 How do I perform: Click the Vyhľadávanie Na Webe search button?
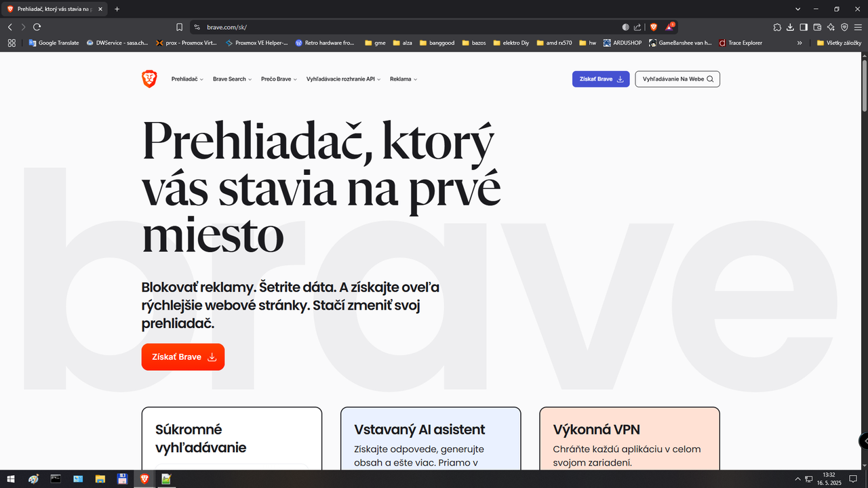point(677,79)
